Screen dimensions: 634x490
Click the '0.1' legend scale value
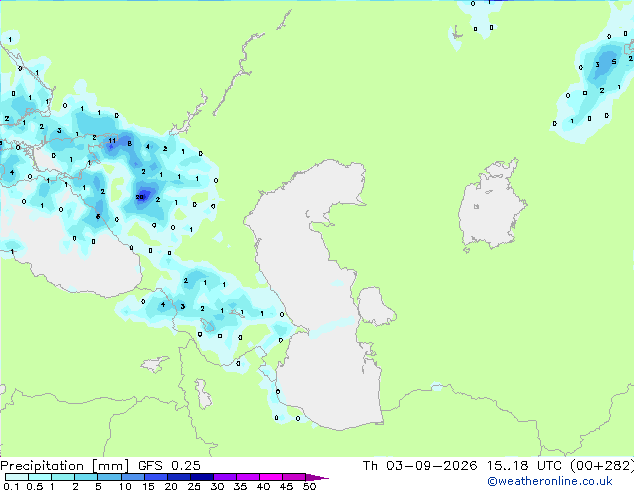(x=11, y=486)
